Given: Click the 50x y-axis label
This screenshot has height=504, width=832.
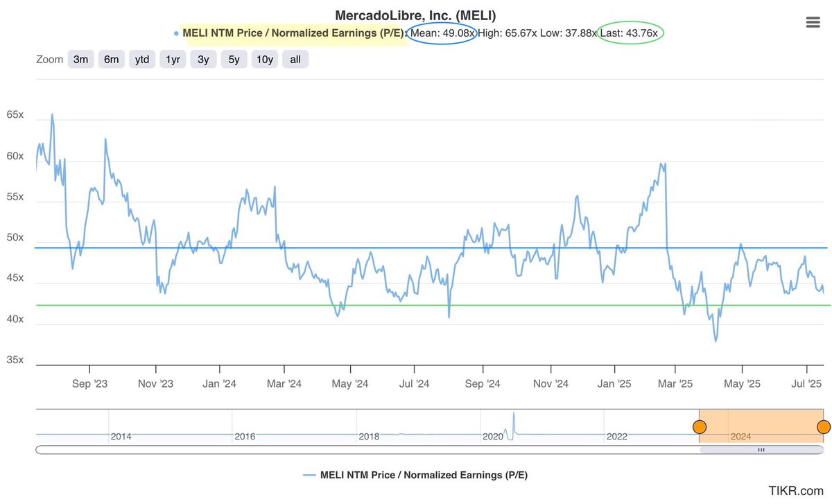Looking at the screenshot, I should (x=15, y=238).
